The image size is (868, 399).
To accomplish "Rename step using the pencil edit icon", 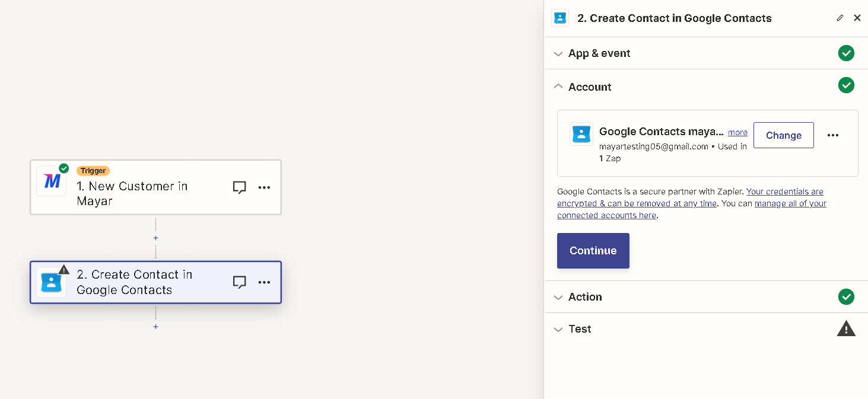I will click(x=840, y=18).
